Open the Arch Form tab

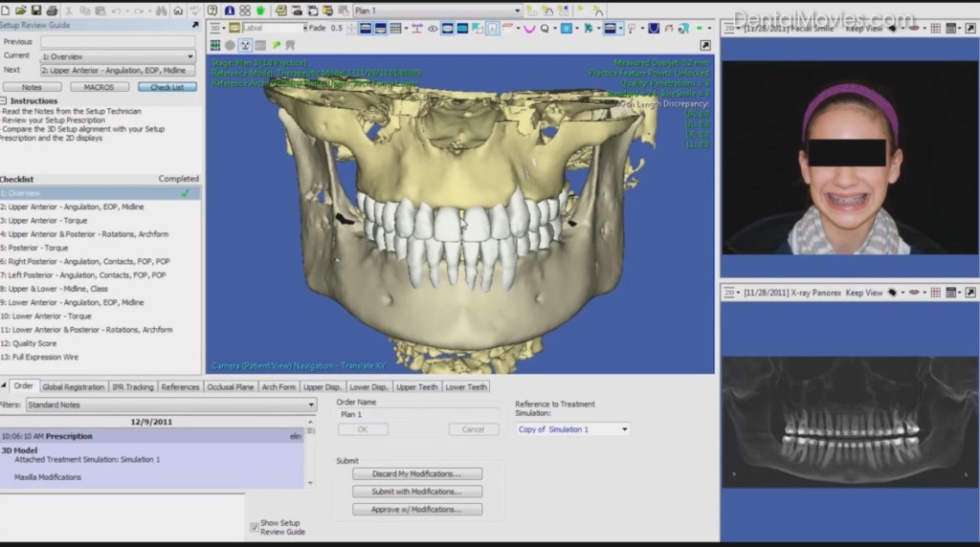pos(278,387)
